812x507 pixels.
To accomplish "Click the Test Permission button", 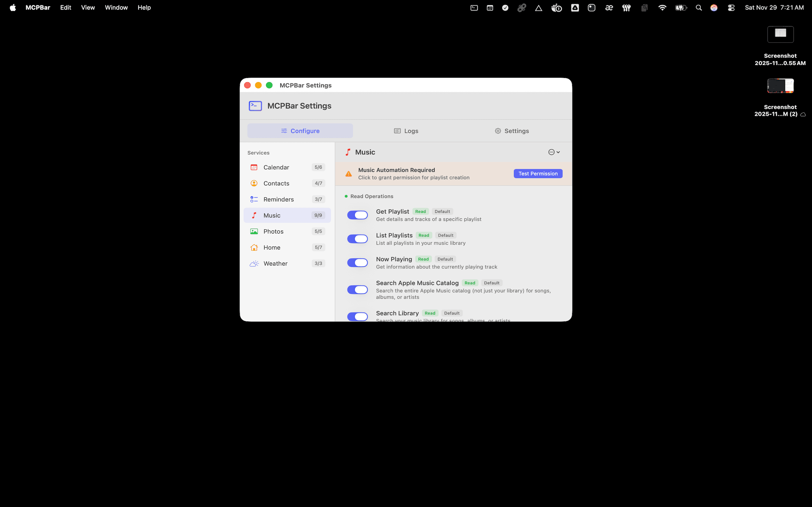I will (537, 173).
